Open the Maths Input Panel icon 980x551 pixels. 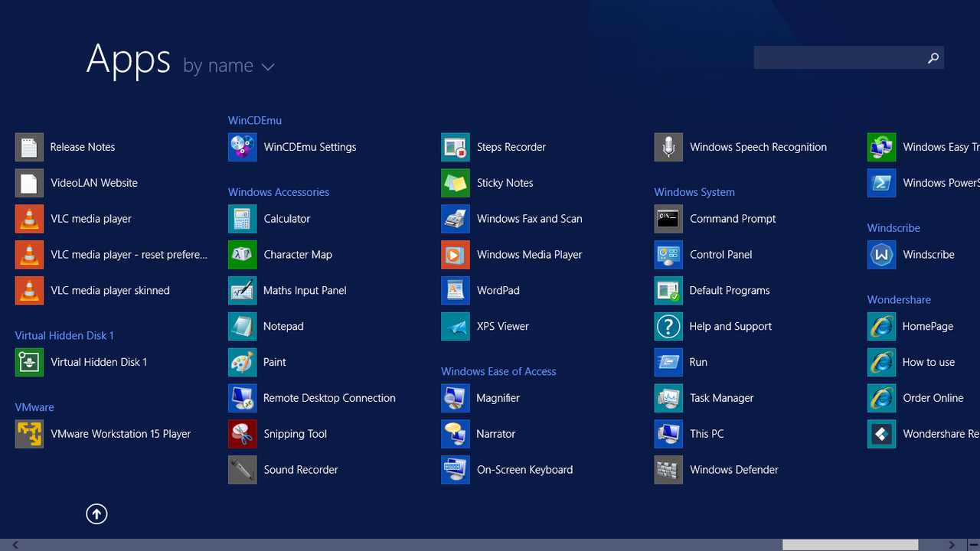tap(243, 291)
